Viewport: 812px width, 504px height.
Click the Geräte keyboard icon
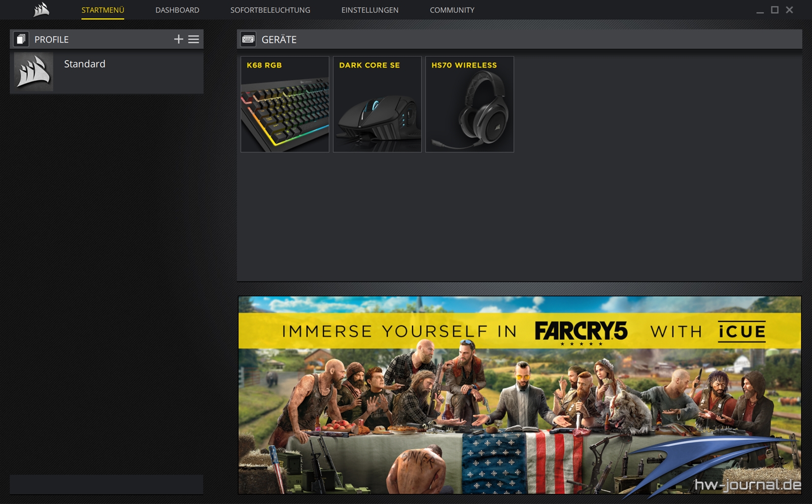248,39
